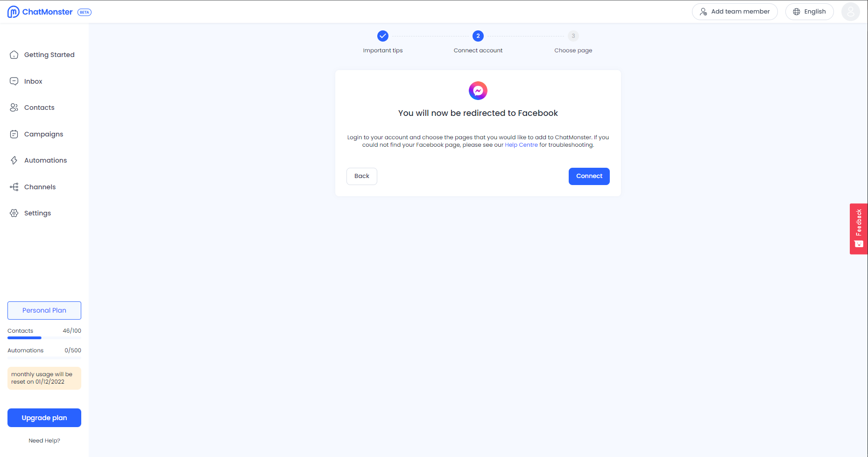Click the Personal Plan button
The height and width of the screenshot is (457, 868).
(44, 310)
